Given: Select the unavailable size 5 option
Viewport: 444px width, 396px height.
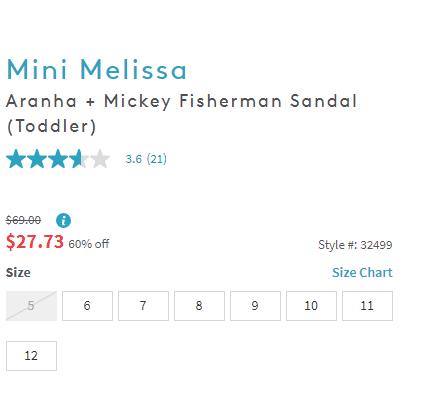Looking at the screenshot, I should point(31,306).
